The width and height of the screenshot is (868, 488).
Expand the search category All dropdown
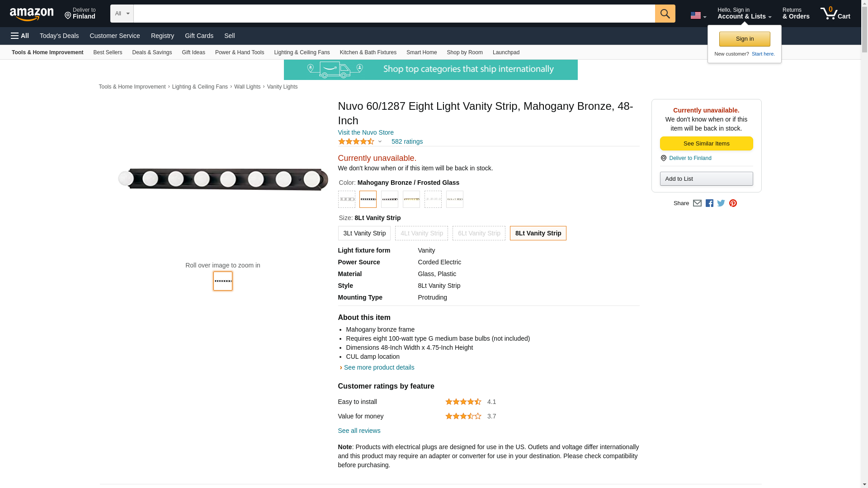click(x=122, y=14)
